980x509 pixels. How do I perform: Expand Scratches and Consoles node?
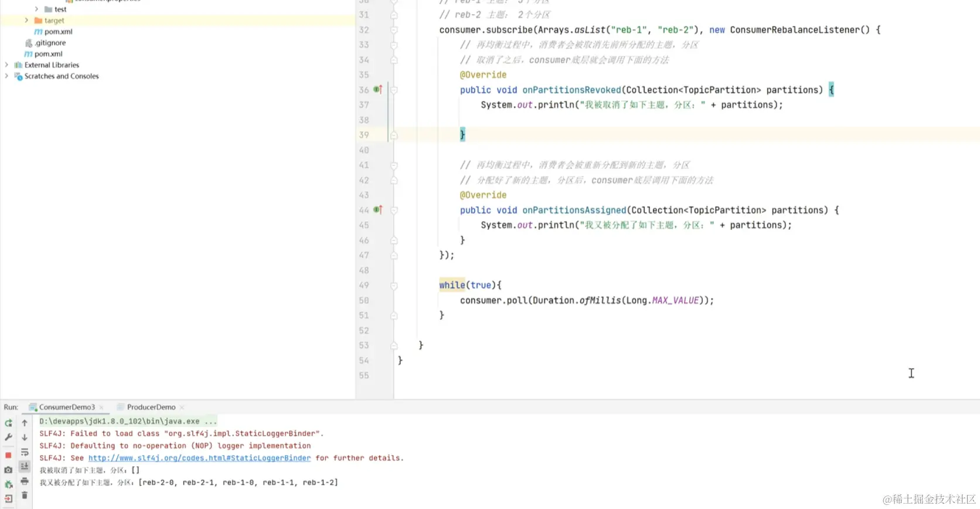6,76
